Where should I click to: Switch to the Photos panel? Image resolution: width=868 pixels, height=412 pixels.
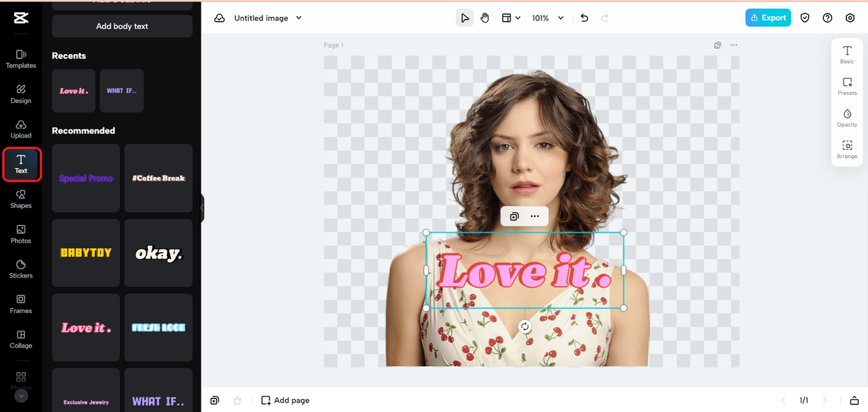[21, 234]
